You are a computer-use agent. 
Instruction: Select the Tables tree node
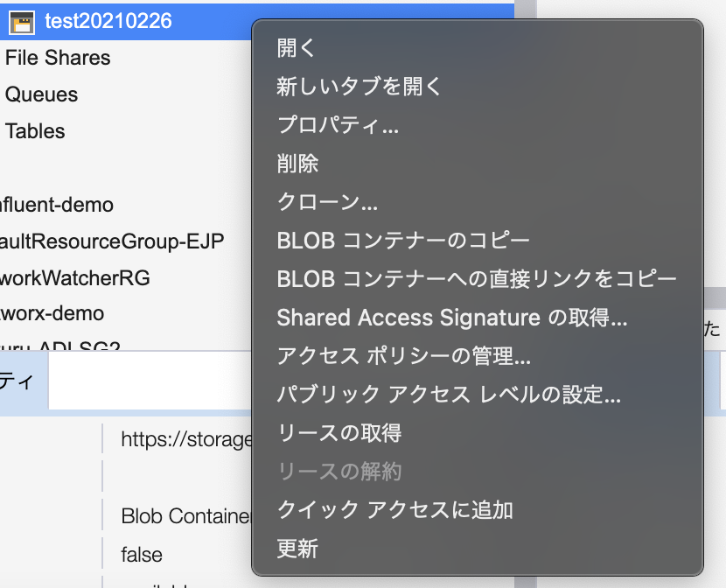click(35, 131)
